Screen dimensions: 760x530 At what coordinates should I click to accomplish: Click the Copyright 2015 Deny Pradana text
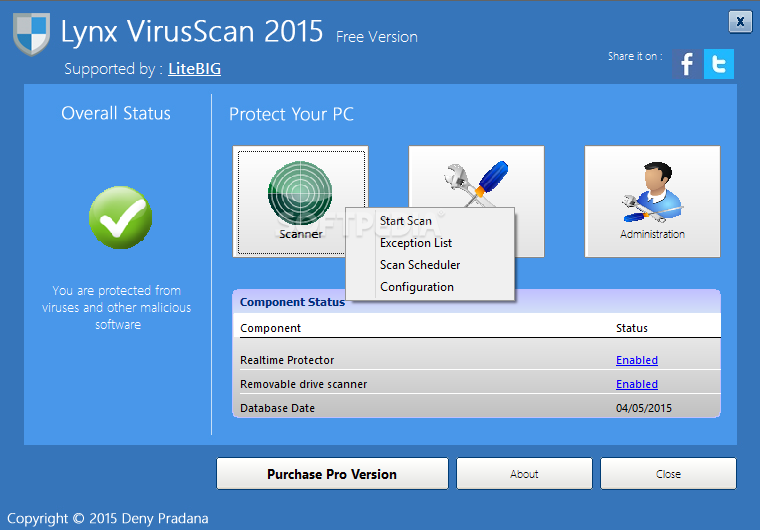click(x=108, y=518)
